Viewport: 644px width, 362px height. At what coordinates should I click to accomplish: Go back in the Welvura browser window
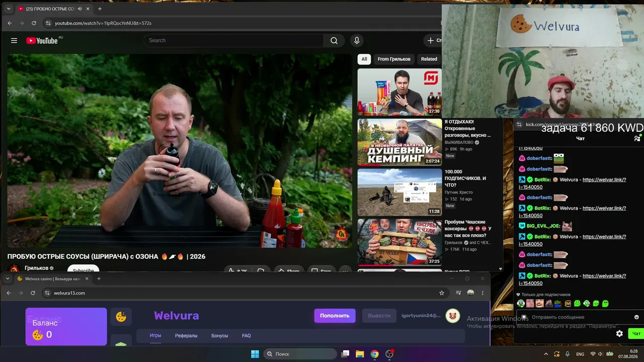[9, 293]
